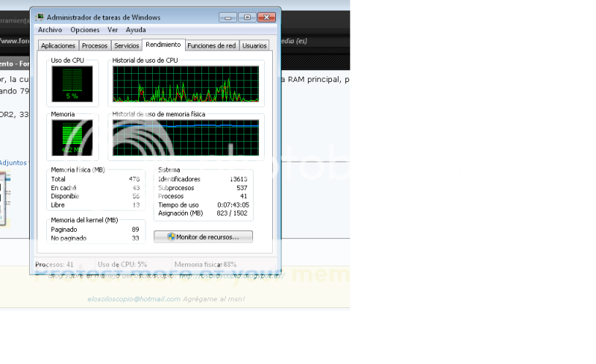Click the CPU usage history graph

tap(186, 84)
